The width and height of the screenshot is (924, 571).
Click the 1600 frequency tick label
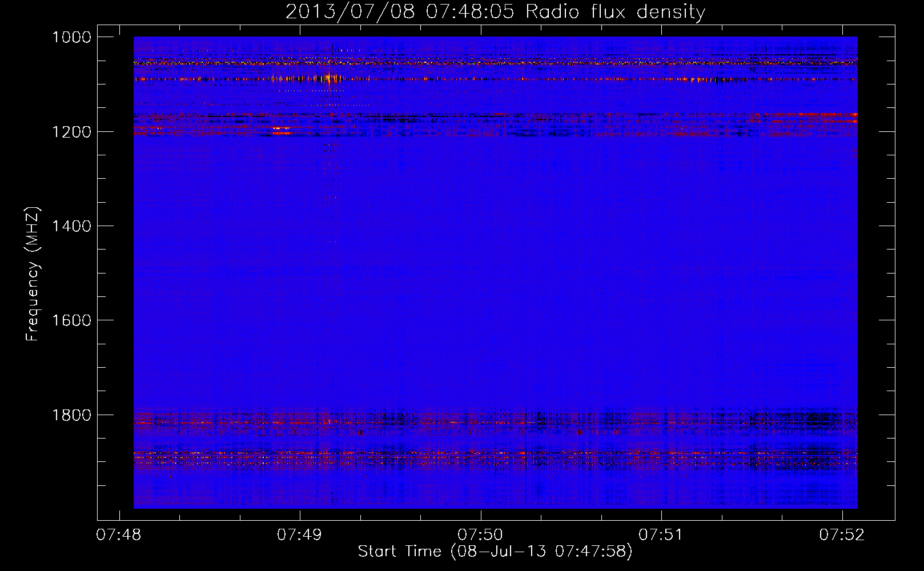71,320
